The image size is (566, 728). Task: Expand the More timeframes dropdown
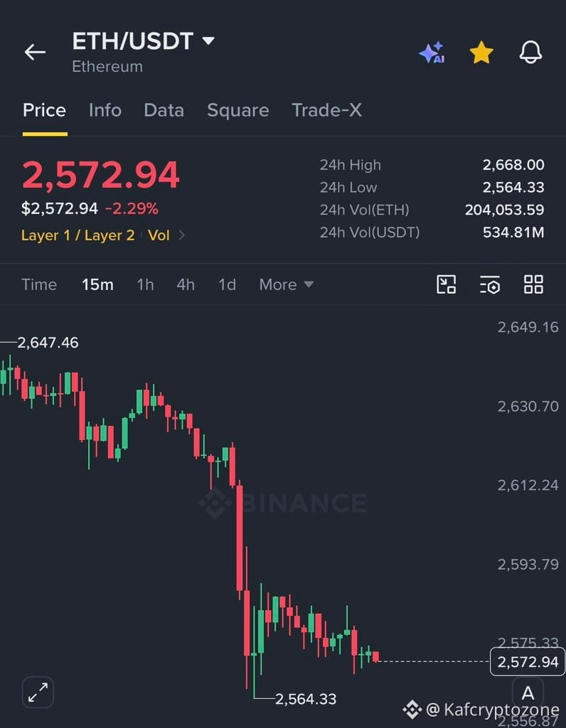286,284
